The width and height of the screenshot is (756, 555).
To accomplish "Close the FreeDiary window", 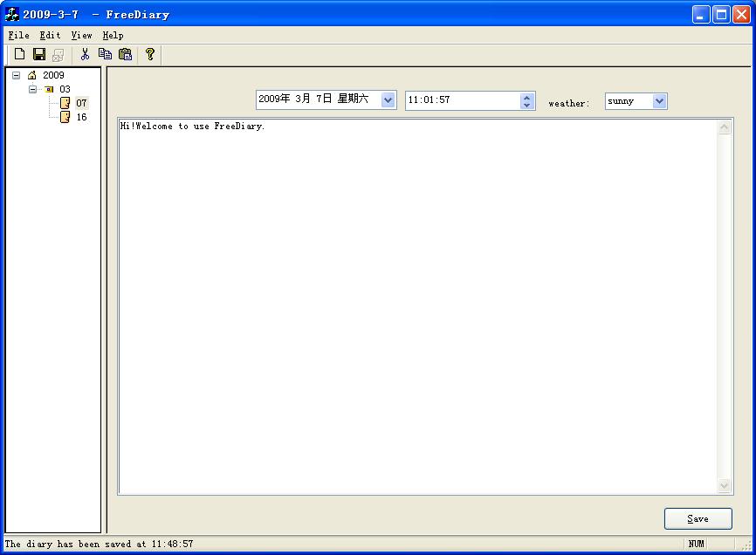I will [741, 15].
